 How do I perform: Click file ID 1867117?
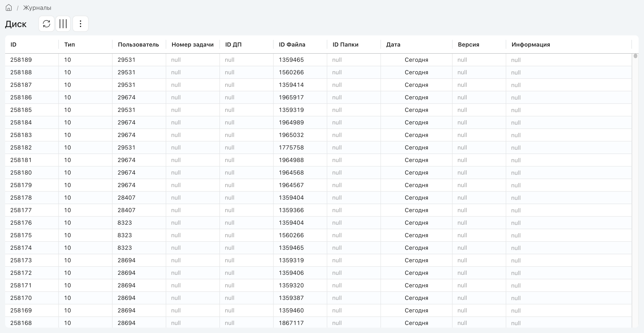pos(291,323)
